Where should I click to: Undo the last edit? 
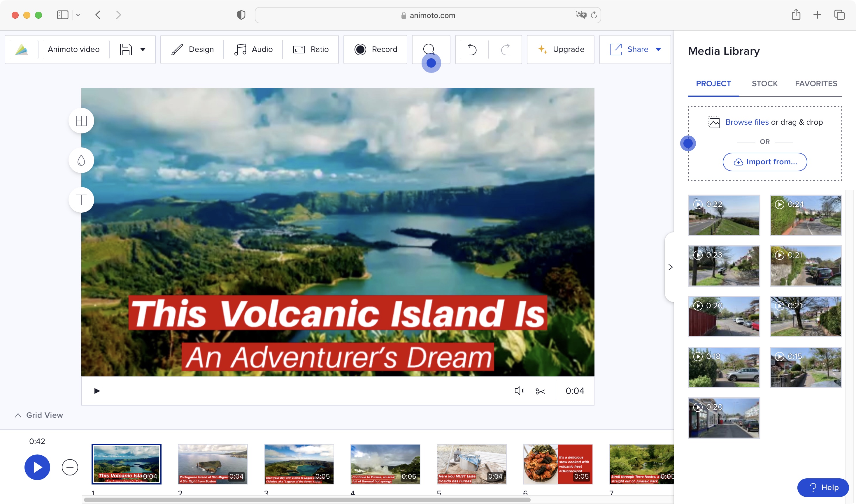[472, 49]
